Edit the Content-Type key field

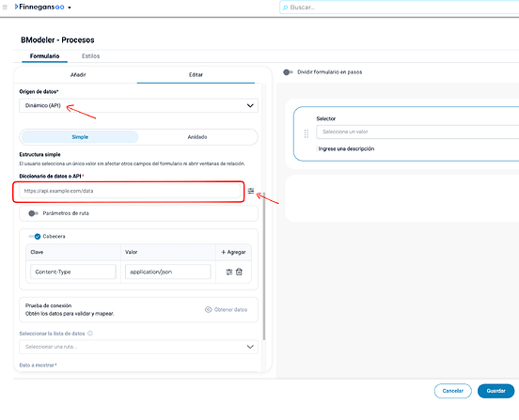point(73,272)
